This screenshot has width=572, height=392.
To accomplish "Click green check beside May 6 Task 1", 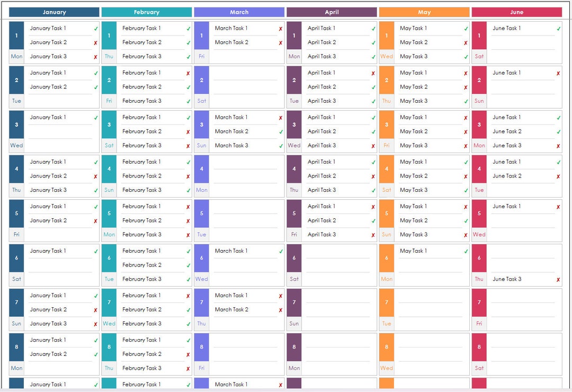I will pyautogui.click(x=466, y=251).
